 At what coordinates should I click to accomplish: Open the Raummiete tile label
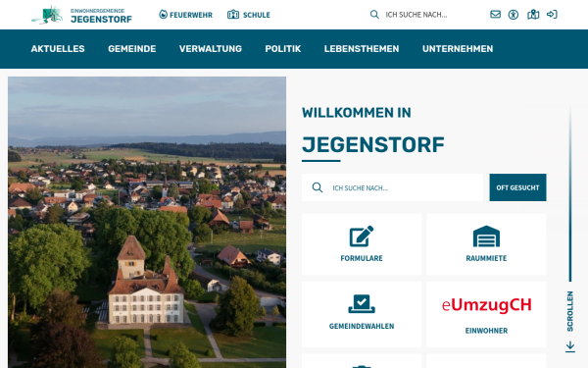point(486,258)
